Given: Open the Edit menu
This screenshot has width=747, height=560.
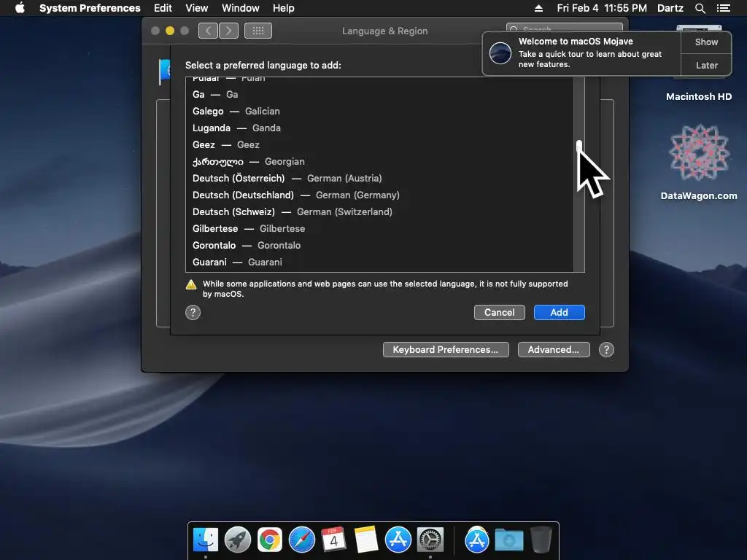Looking at the screenshot, I should 163,8.
